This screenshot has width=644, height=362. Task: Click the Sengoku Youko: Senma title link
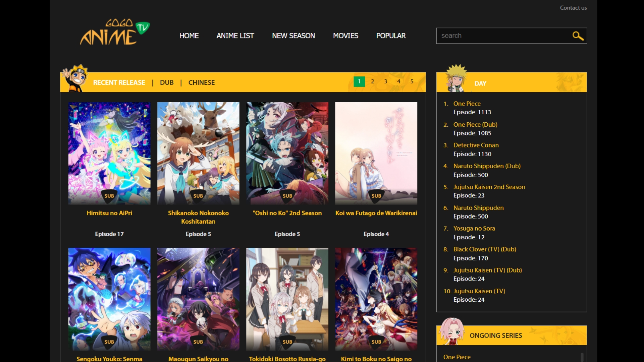click(x=109, y=359)
